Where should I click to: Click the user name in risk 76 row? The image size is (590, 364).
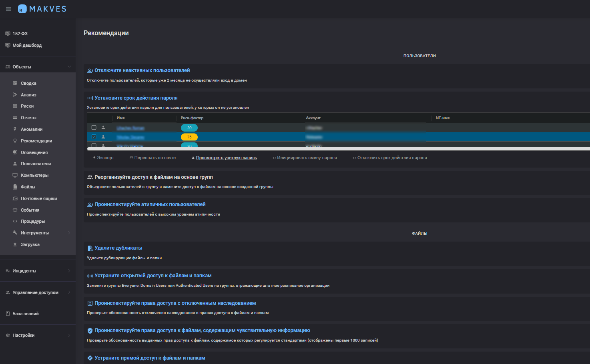click(x=130, y=137)
